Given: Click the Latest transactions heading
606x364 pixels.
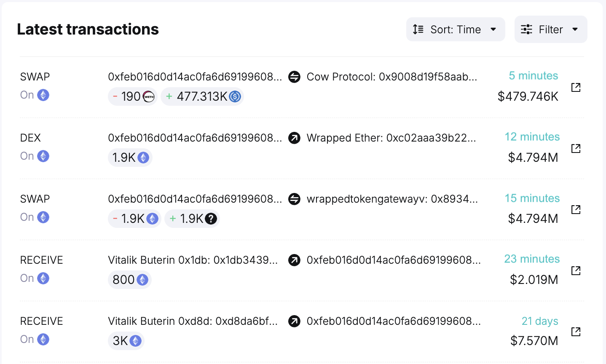Looking at the screenshot, I should click(88, 29).
